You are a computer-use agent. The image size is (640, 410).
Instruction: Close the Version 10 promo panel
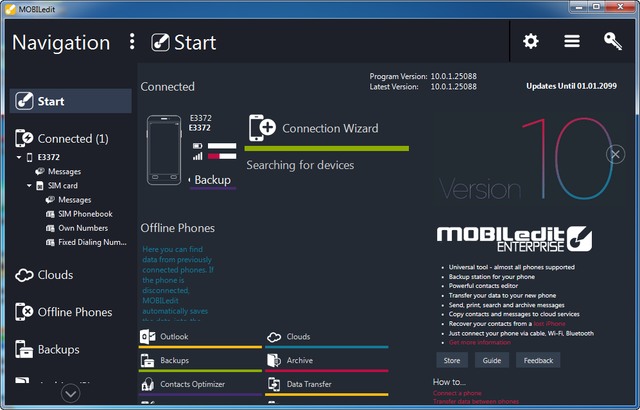pyautogui.click(x=616, y=154)
